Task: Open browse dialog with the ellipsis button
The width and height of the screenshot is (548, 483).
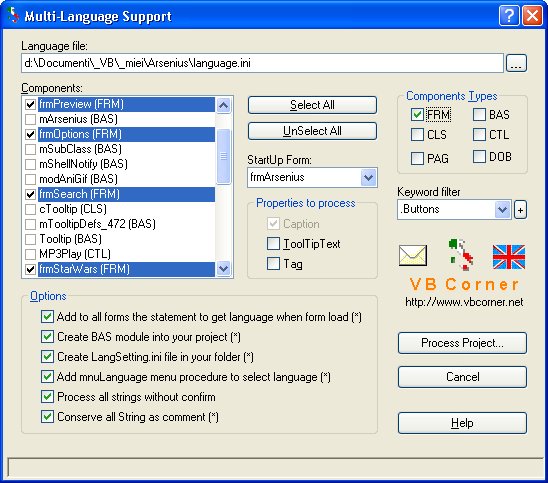Action: [516, 63]
